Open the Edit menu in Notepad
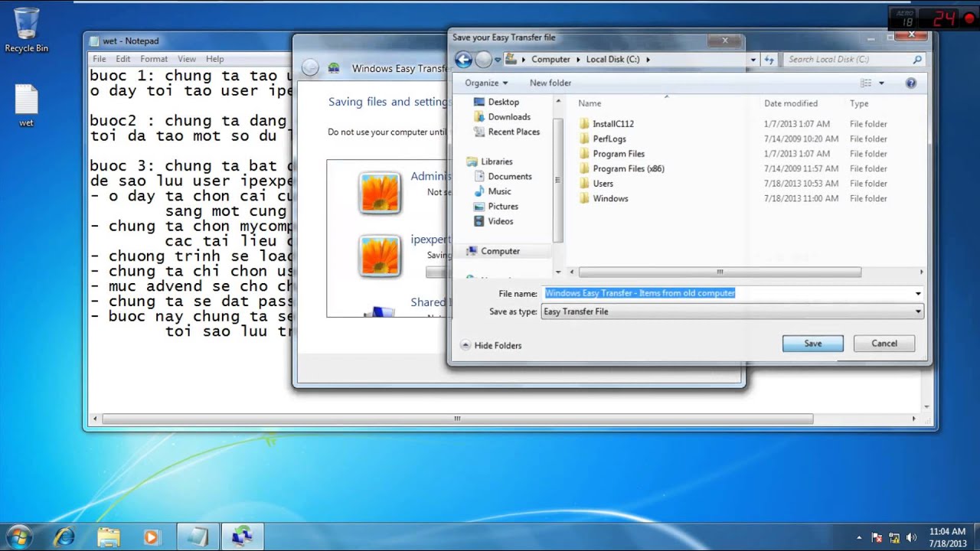980x551 pixels. coord(123,59)
